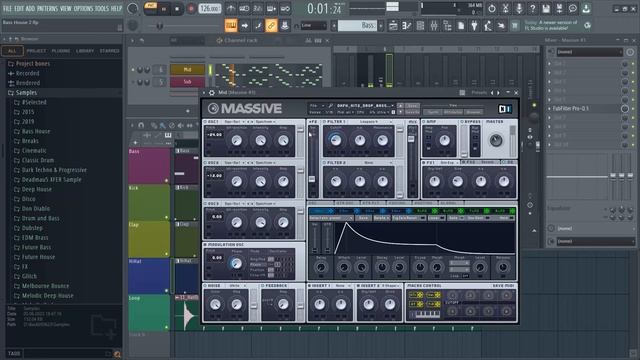Click the chat bubble icon in top toolbar
Image resolution: width=640 pixels, height=360 pixels.
tap(573, 9)
